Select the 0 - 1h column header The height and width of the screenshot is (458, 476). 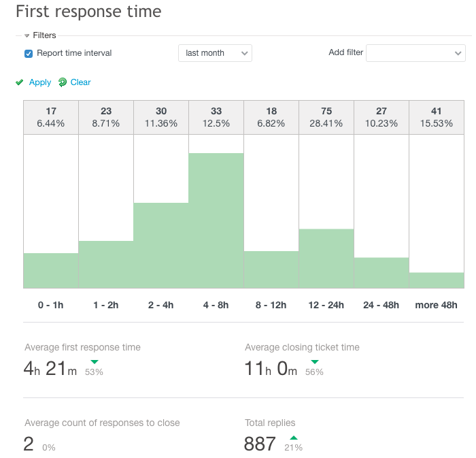point(51,117)
